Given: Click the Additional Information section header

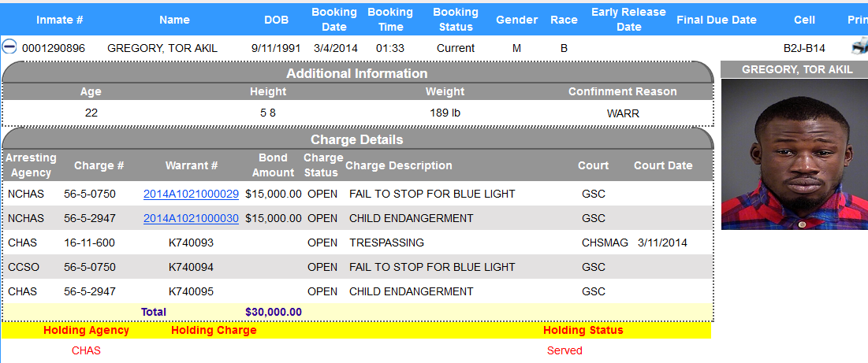Looking at the screenshot, I should pyautogui.click(x=357, y=73).
